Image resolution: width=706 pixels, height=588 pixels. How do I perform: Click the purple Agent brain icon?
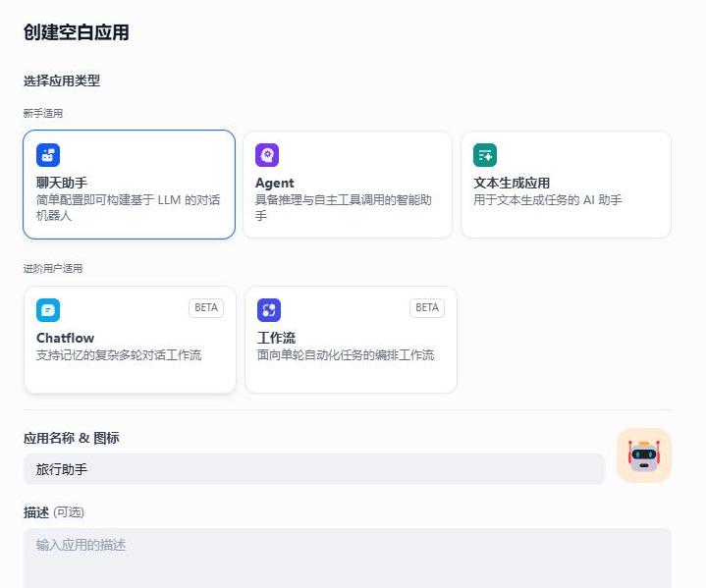267,155
